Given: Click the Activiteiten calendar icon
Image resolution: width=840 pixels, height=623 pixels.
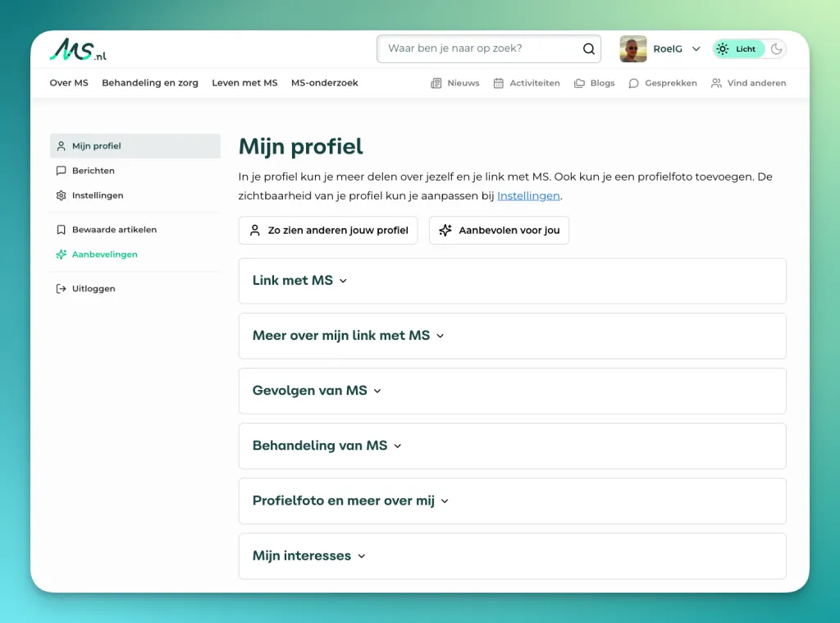Looking at the screenshot, I should coord(498,83).
